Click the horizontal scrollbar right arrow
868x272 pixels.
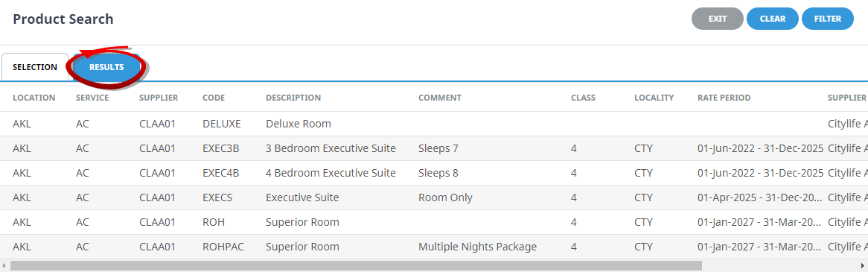tap(863, 265)
